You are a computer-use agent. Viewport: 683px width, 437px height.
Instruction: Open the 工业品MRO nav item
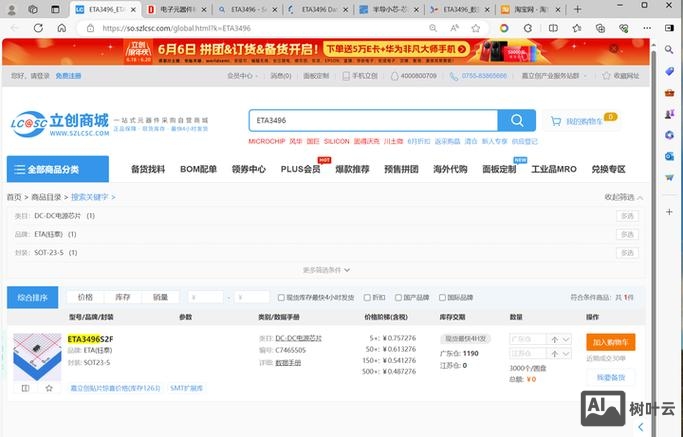pyautogui.click(x=554, y=169)
